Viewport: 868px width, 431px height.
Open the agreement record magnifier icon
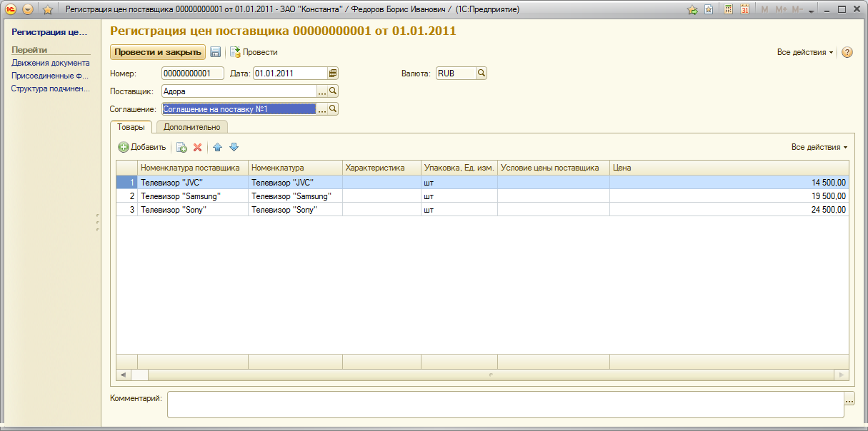333,108
